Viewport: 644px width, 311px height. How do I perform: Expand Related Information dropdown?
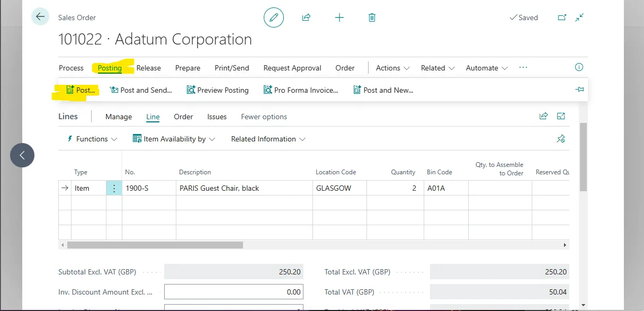pos(269,139)
